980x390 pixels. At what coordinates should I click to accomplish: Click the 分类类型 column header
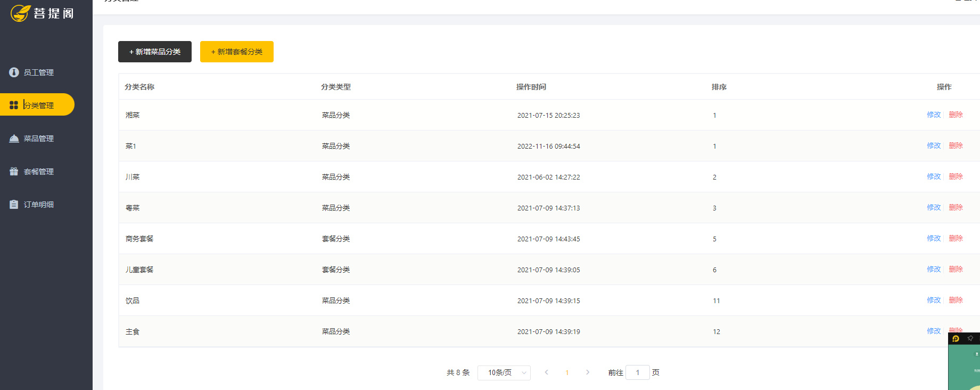point(336,87)
